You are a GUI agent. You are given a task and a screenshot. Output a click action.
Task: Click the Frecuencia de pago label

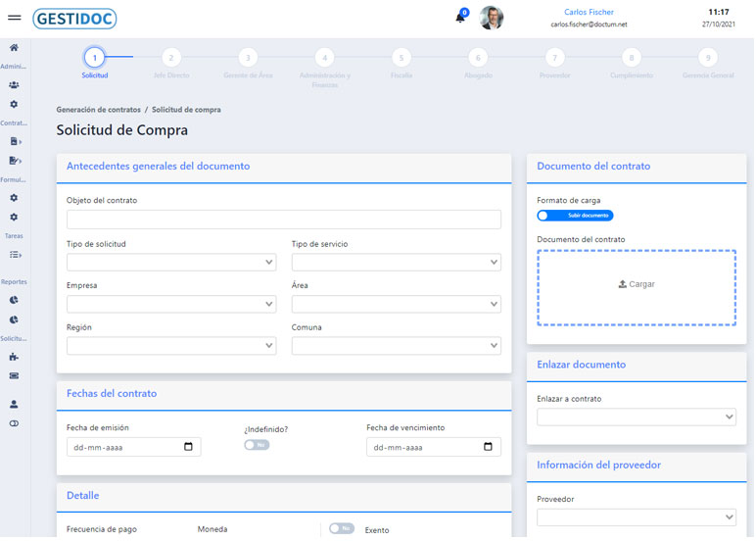pyautogui.click(x=102, y=529)
